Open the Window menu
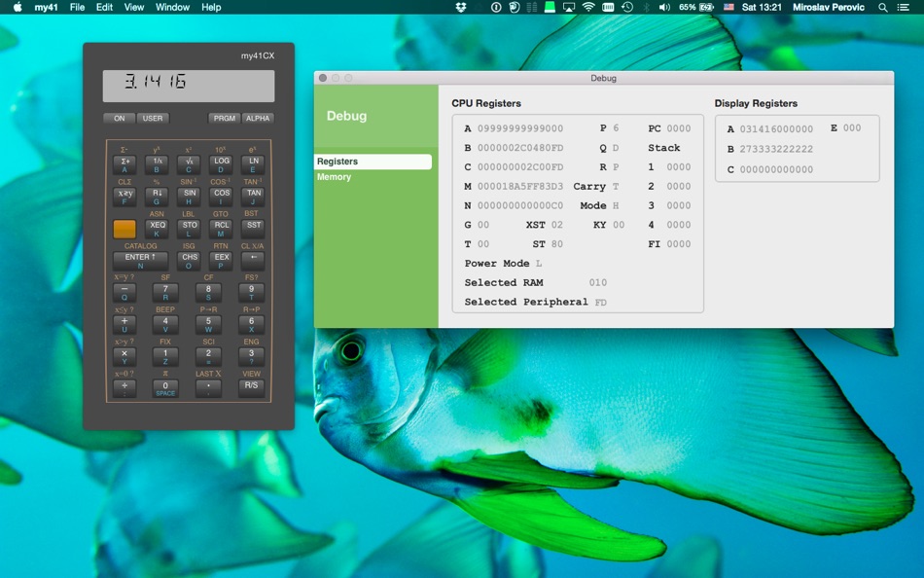 coord(172,7)
